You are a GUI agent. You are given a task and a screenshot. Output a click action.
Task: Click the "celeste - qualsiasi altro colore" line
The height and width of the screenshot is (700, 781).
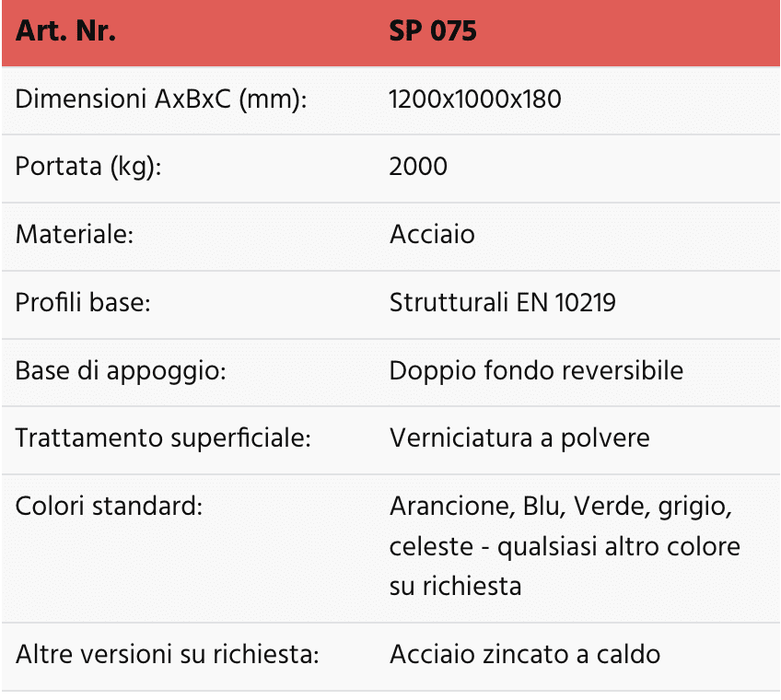pos(565,546)
